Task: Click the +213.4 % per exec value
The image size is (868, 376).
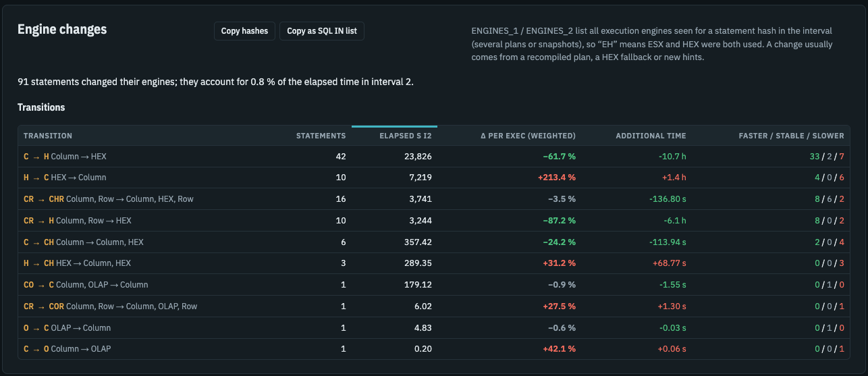Action: click(x=557, y=178)
